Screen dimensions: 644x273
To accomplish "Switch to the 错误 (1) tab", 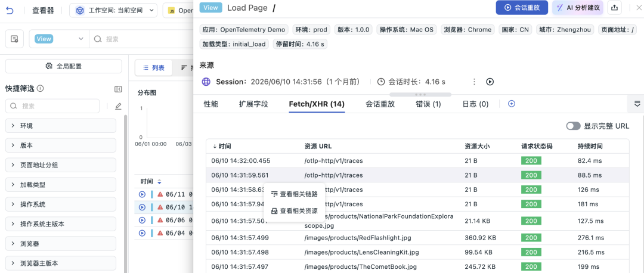I will click(x=428, y=104).
